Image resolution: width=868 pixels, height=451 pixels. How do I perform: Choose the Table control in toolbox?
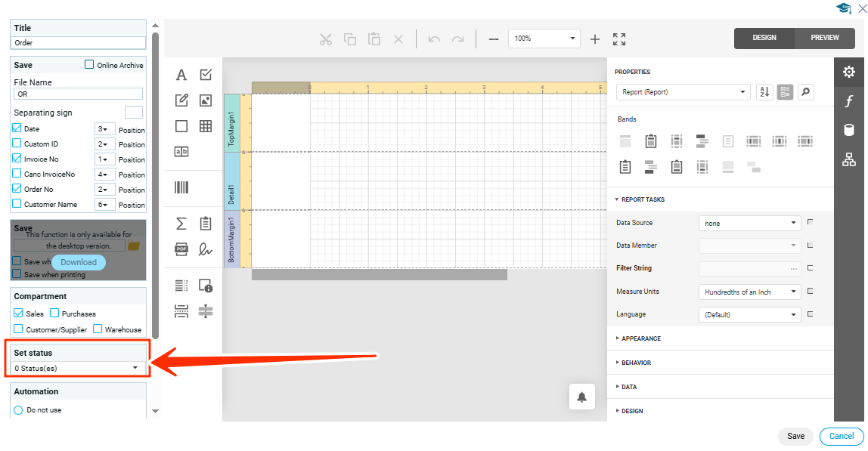click(206, 126)
